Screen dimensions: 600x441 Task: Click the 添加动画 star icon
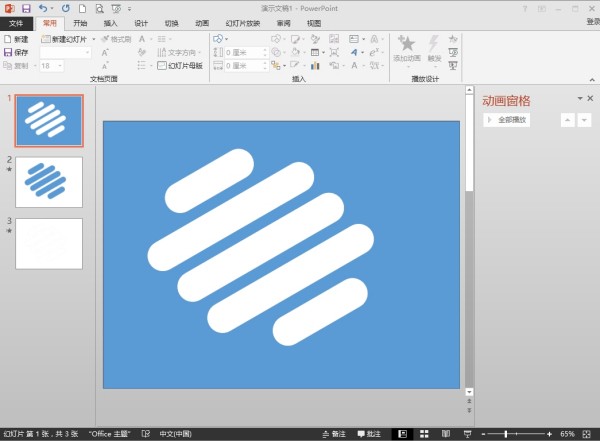[406, 44]
